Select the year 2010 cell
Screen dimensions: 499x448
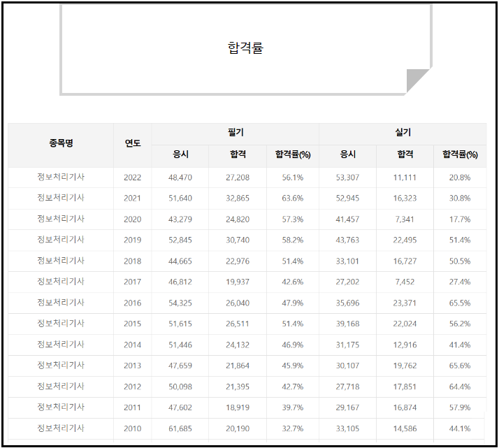click(132, 428)
